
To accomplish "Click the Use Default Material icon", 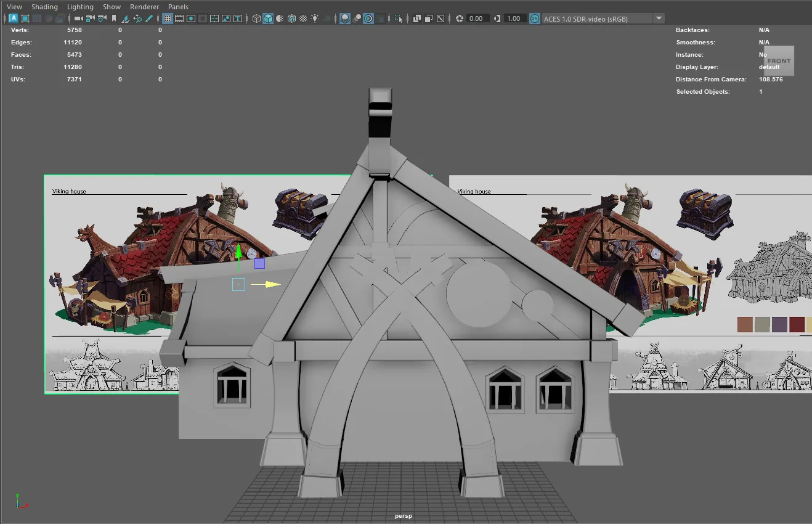I will click(x=280, y=18).
